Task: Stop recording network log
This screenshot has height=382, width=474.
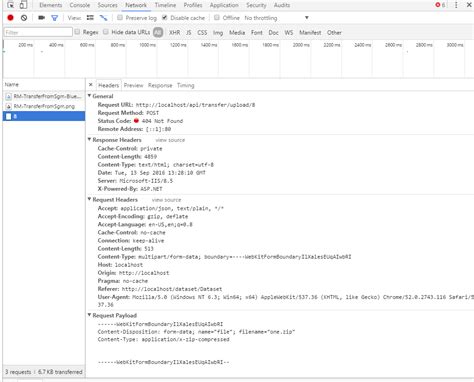Action: (10, 18)
